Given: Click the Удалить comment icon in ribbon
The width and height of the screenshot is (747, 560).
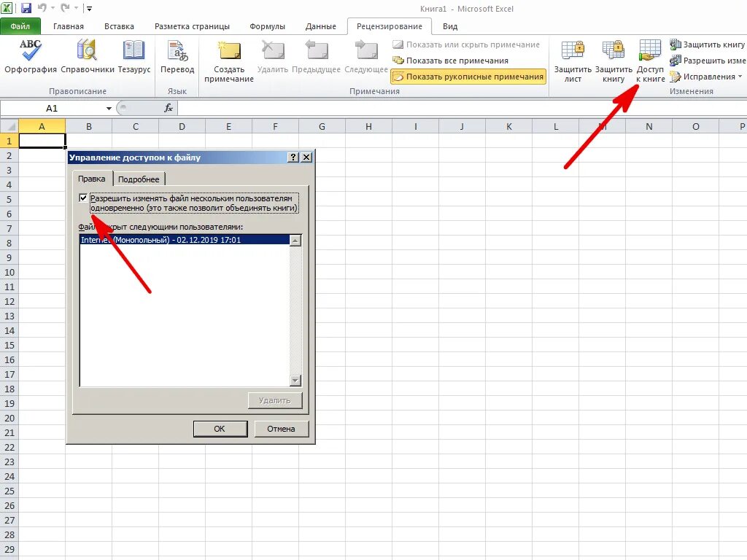Looking at the screenshot, I should (x=273, y=57).
